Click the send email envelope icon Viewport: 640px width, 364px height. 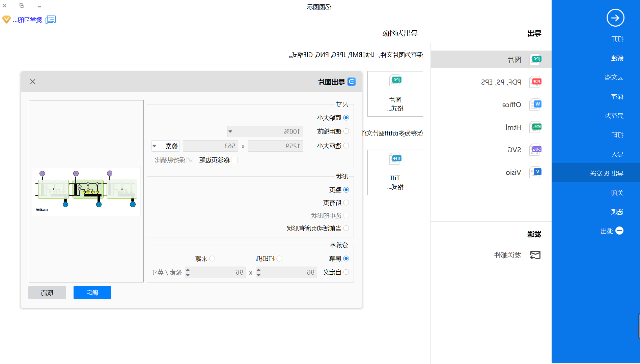[x=535, y=255]
